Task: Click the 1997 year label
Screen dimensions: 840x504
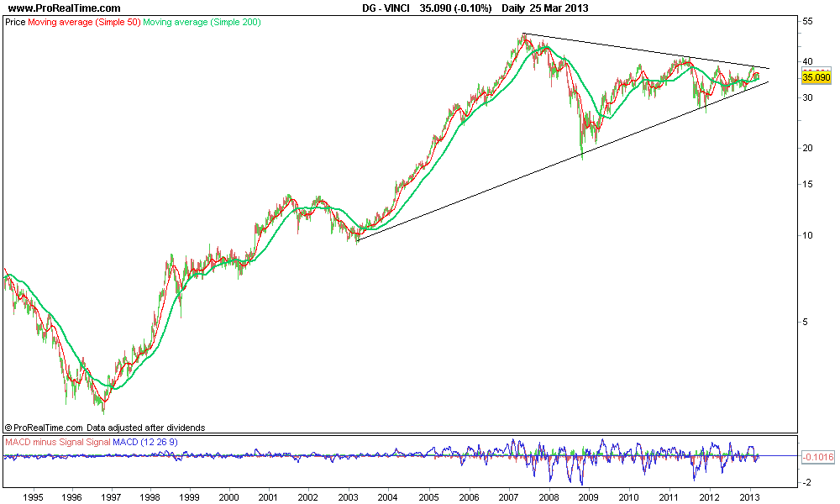Action: tap(112, 496)
